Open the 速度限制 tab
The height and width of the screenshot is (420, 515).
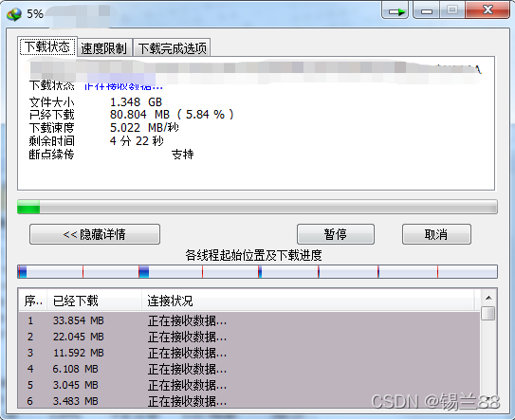(x=103, y=48)
